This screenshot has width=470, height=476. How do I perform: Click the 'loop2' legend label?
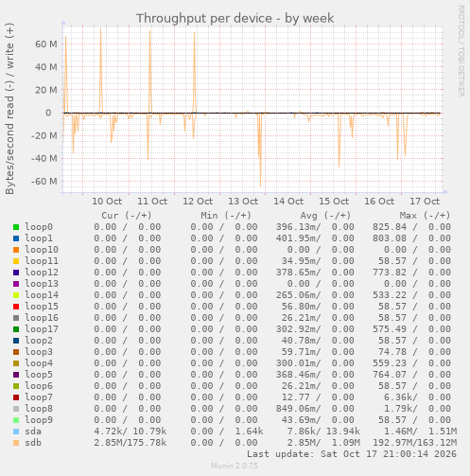click(x=39, y=341)
